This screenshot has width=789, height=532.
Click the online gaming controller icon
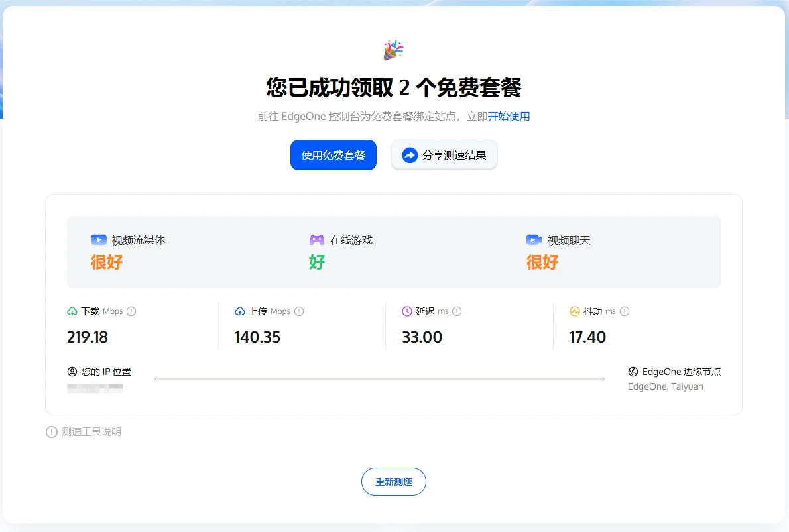tap(317, 240)
